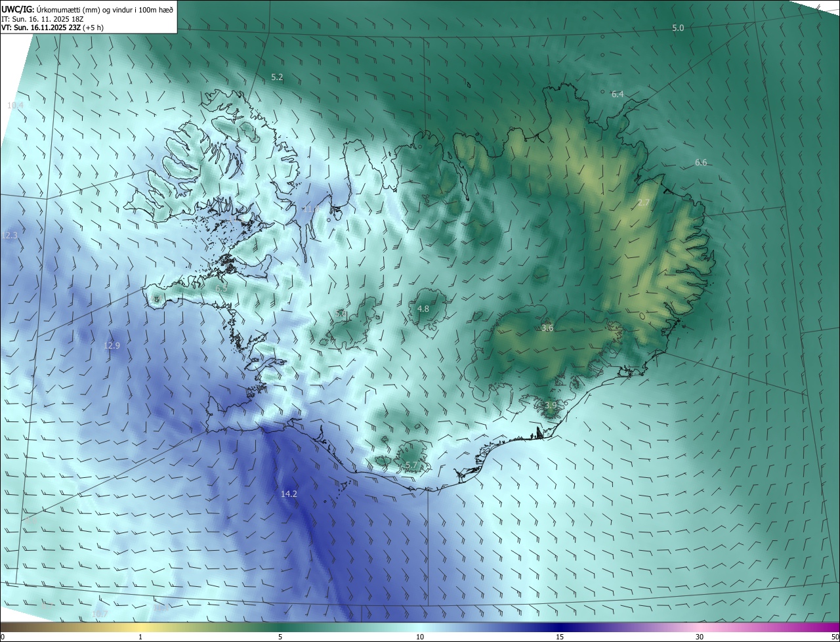Click the 6.4 value in northeast Iceland

618,95
